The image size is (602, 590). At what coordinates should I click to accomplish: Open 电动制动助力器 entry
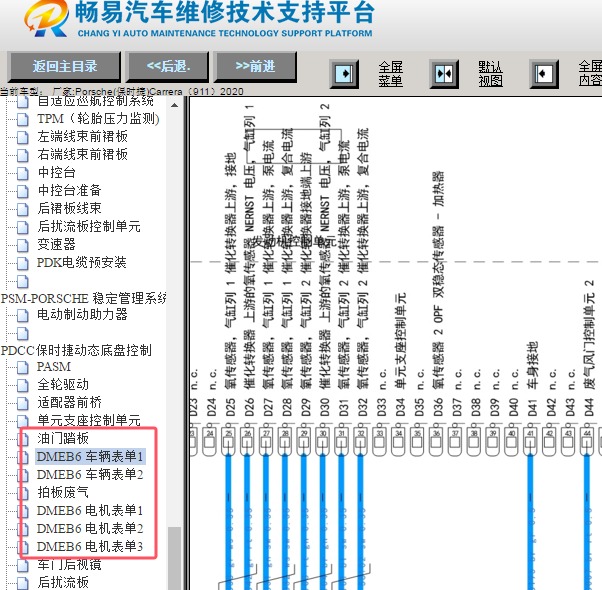[x=82, y=314]
